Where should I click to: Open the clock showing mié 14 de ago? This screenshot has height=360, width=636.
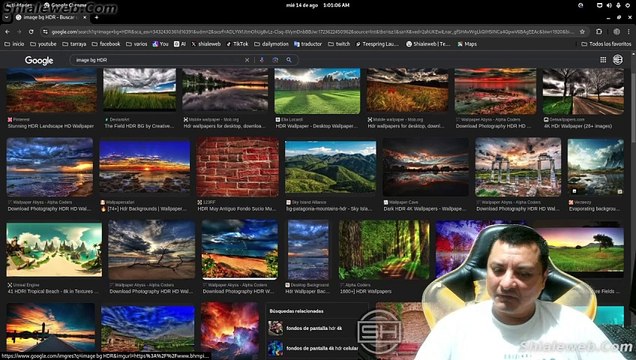tap(318, 5)
